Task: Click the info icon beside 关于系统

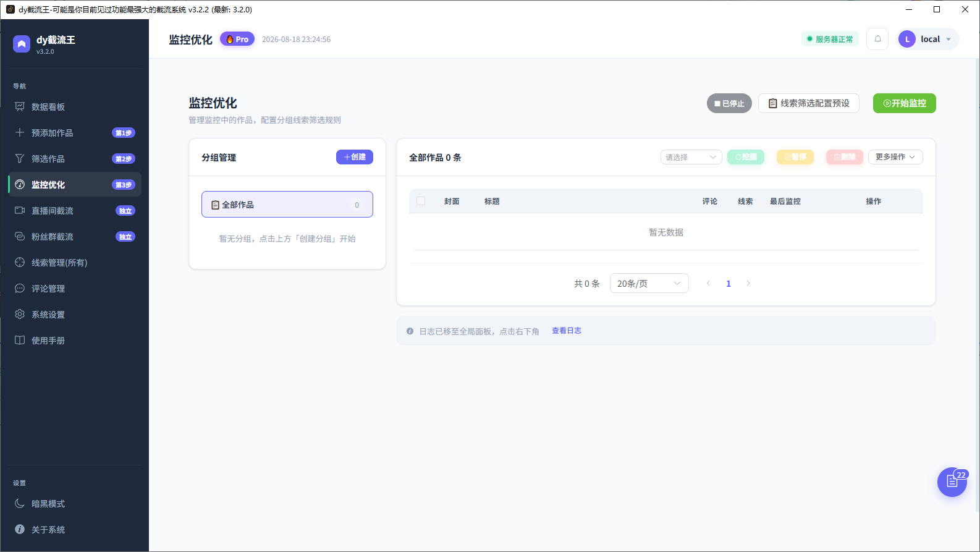Action: pos(20,530)
